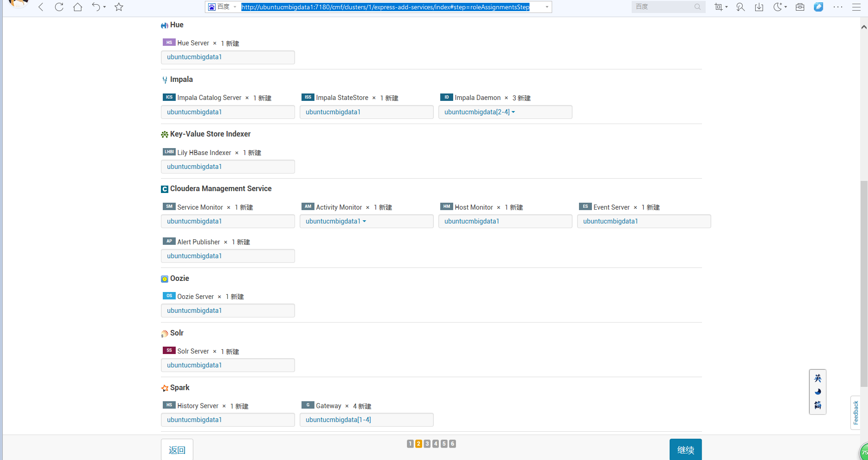Click the 继续 continue button
This screenshot has height=460, width=868.
pyautogui.click(x=686, y=450)
